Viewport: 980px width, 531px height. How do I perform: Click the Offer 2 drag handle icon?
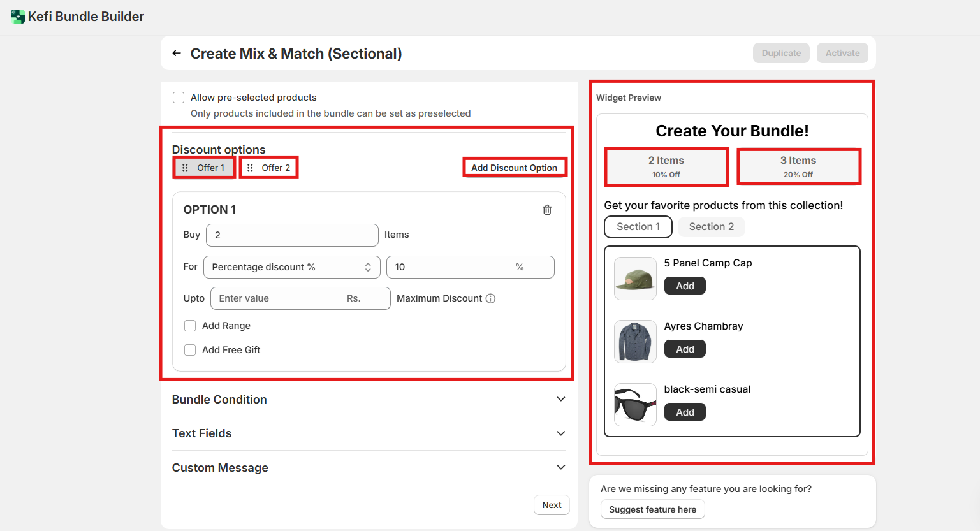coord(250,168)
